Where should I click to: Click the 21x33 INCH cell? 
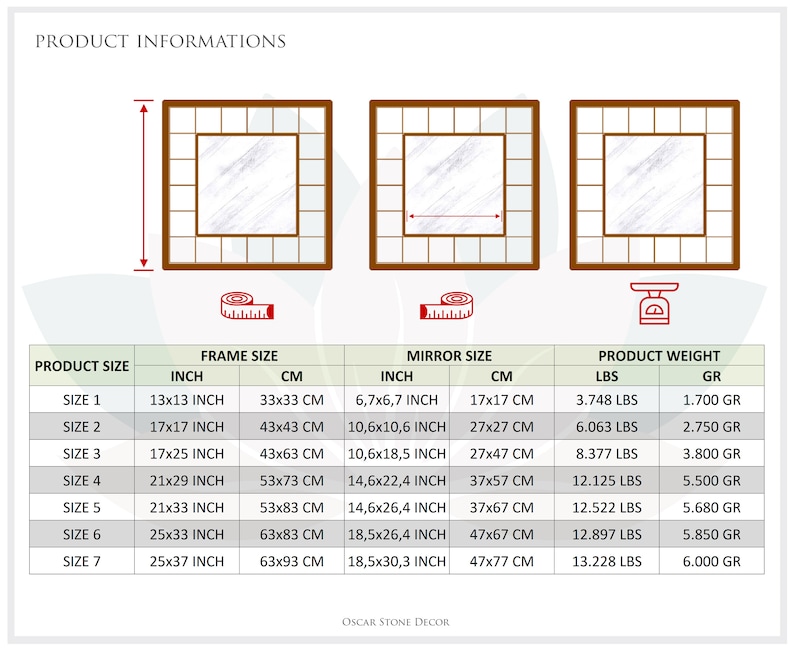click(x=187, y=507)
